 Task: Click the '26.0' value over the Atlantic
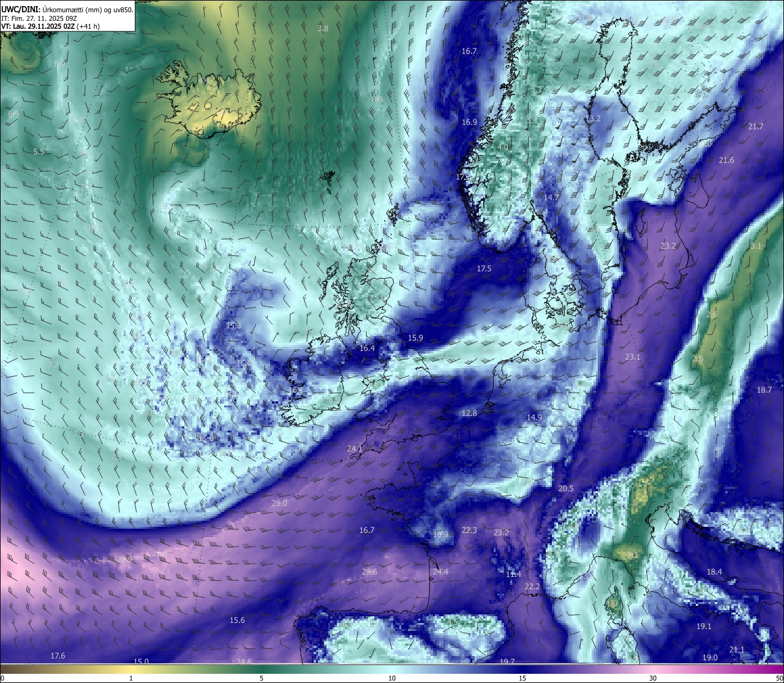(x=279, y=504)
